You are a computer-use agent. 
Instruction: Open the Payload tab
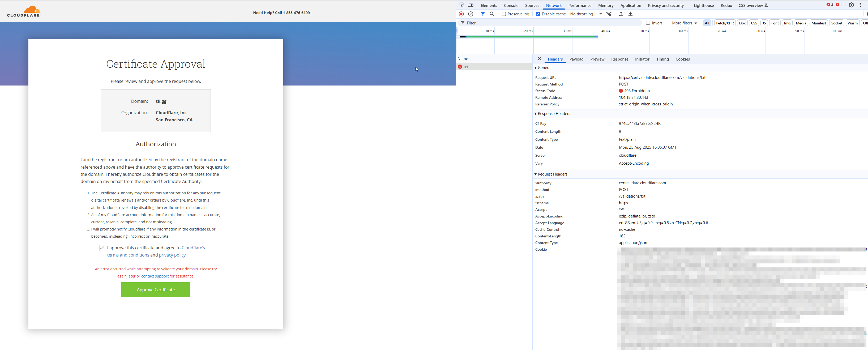(x=576, y=59)
